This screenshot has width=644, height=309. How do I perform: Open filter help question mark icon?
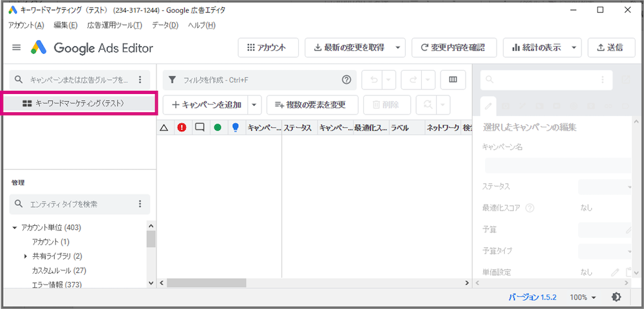(x=346, y=80)
